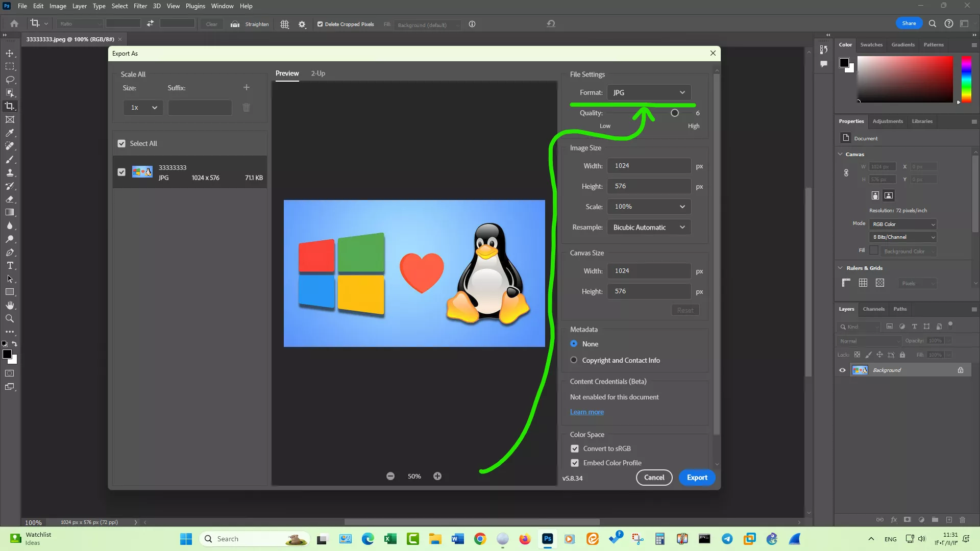Image resolution: width=980 pixels, height=551 pixels.
Task: Click the Home icon in options bar
Action: 14,23
